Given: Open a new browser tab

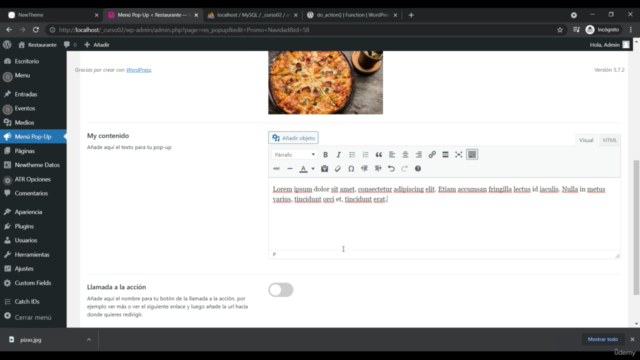Looking at the screenshot, I should (x=411, y=15).
